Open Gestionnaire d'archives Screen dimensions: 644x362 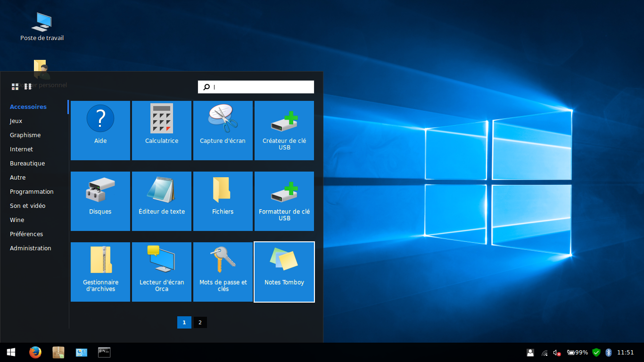point(100,272)
